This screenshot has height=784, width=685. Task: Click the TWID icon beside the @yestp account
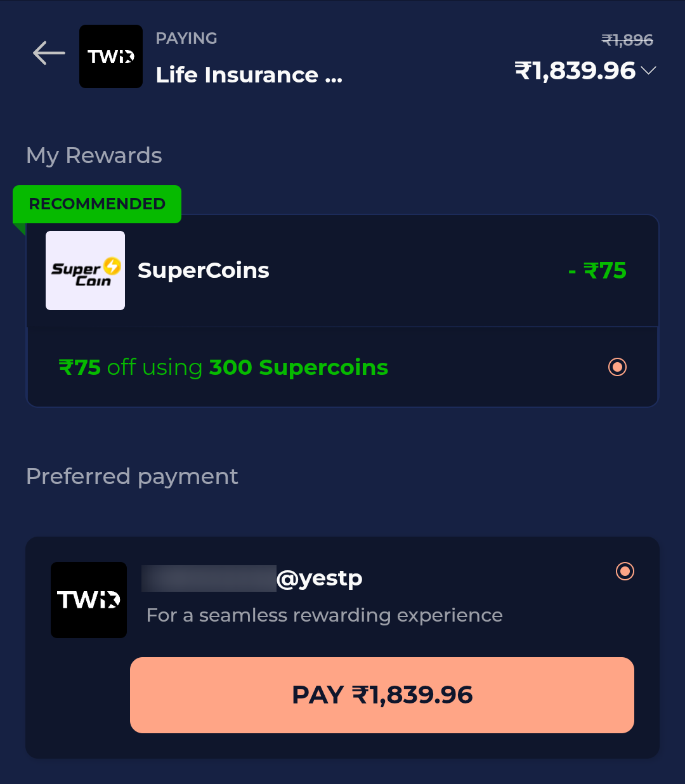coord(88,599)
